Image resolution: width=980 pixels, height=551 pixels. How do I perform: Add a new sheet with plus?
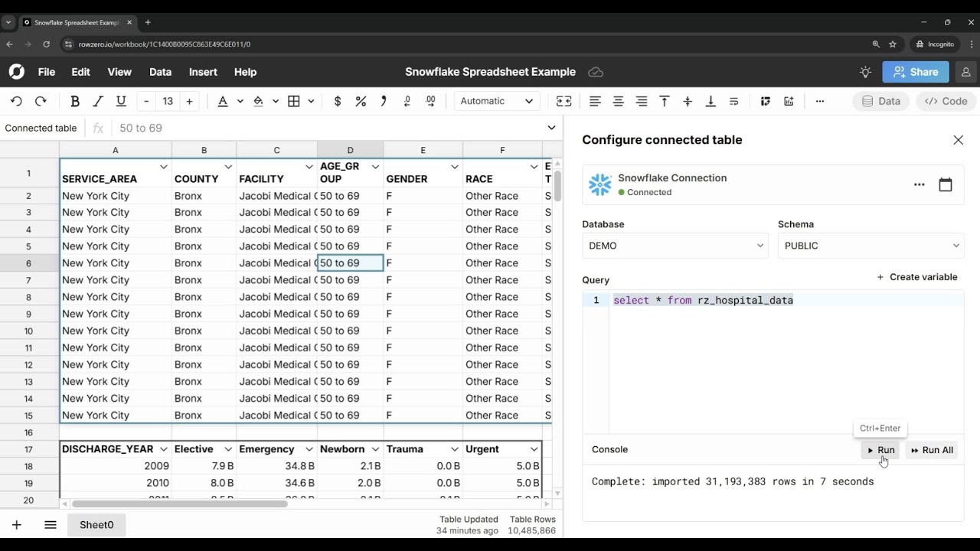click(x=16, y=525)
